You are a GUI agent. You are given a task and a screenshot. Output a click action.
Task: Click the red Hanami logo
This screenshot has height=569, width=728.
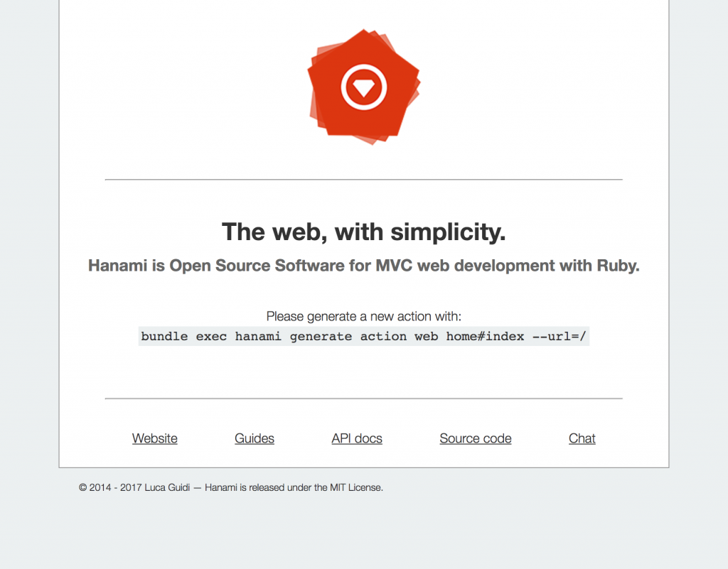pyautogui.click(x=364, y=87)
